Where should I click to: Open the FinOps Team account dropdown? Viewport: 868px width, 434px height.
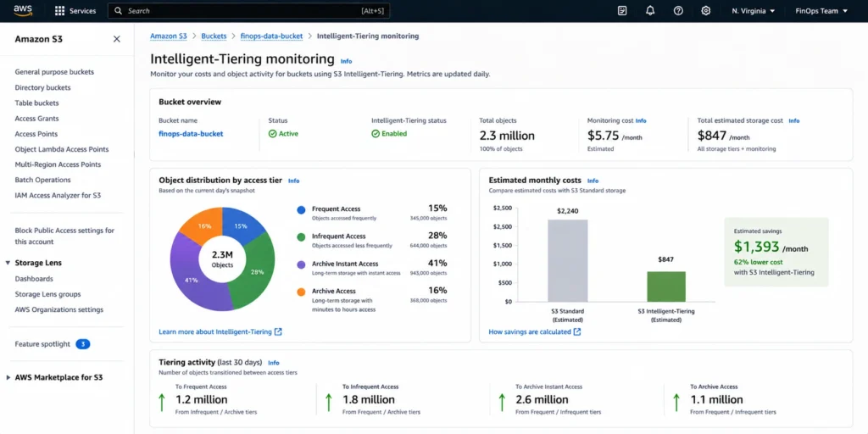pyautogui.click(x=821, y=11)
